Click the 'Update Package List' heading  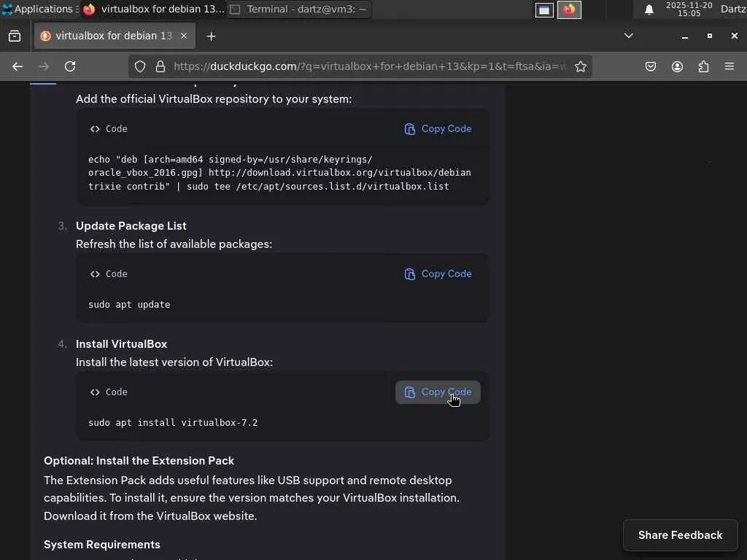(131, 226)
